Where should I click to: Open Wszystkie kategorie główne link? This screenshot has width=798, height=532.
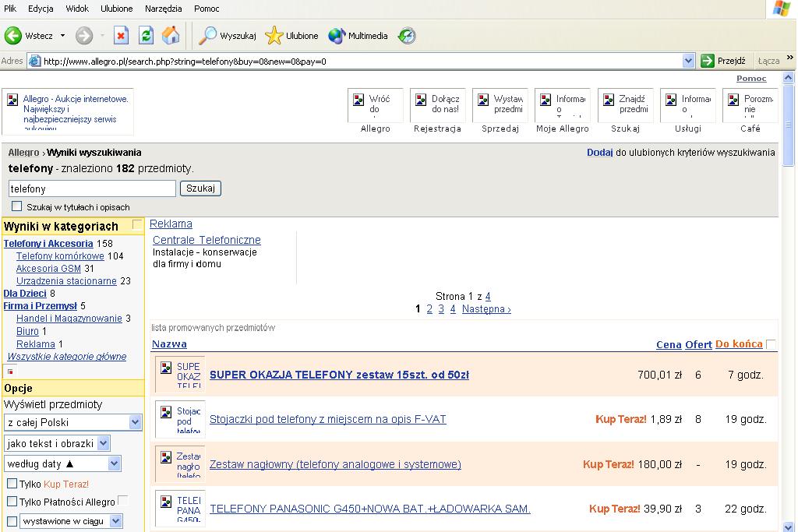click(x=67, y=357)
